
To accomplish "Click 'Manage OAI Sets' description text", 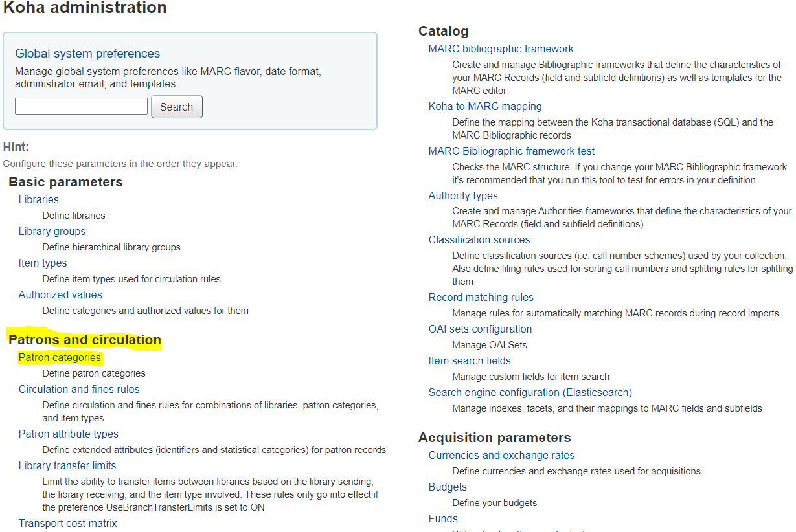I will (x=490, y=345).
